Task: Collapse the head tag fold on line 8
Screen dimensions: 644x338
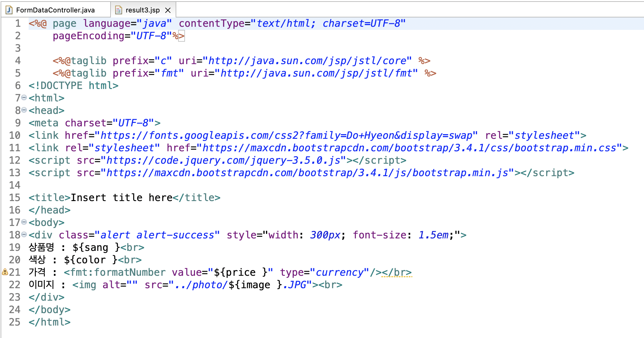Action: 24,110
